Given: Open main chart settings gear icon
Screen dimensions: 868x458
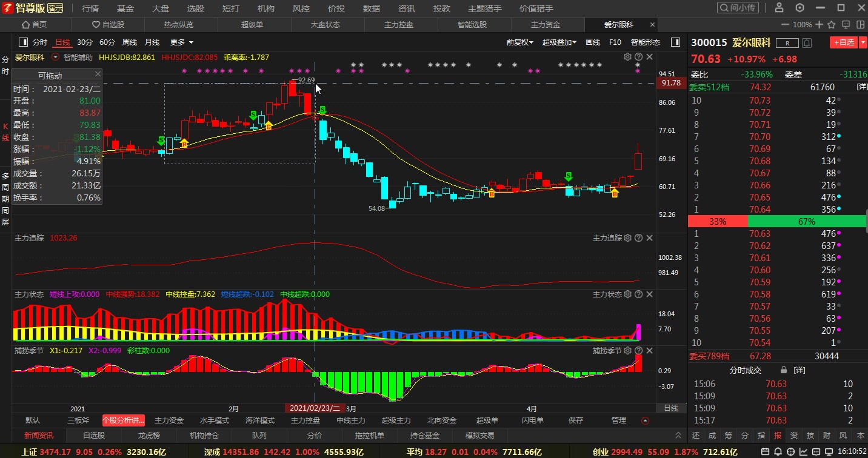Looking at the screenshot, I should pyautogui.click(x=628, y=57).
